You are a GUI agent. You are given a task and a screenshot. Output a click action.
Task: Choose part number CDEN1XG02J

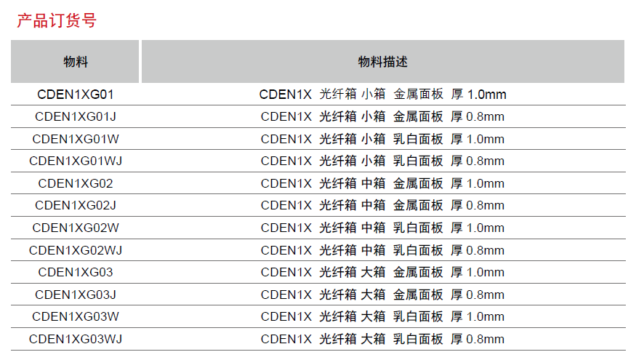(x=75, y=206)
